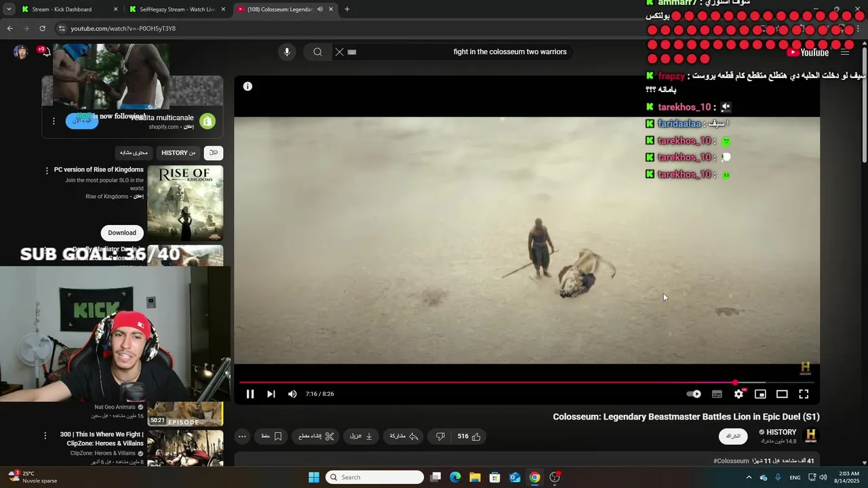Switch the ENG input language
Image resolution: width=868 pixels, height=488 pixels.
[x=795, y=477]
